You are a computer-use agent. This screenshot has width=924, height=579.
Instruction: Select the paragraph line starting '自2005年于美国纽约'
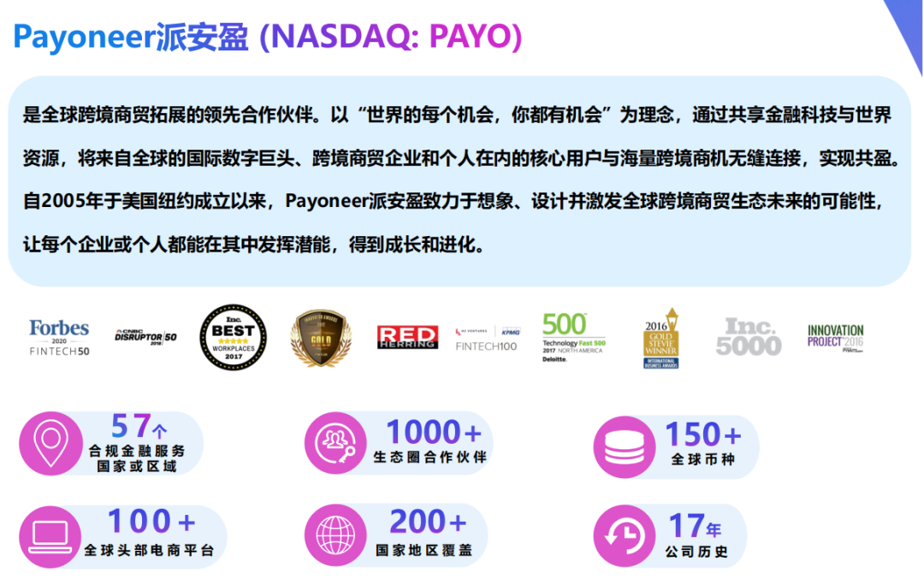pos(455,202)
